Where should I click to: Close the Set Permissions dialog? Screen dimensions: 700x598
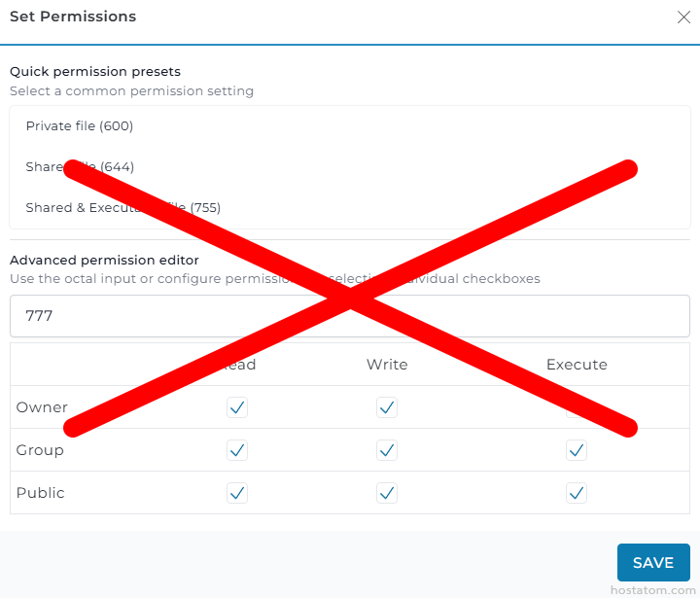682,17
